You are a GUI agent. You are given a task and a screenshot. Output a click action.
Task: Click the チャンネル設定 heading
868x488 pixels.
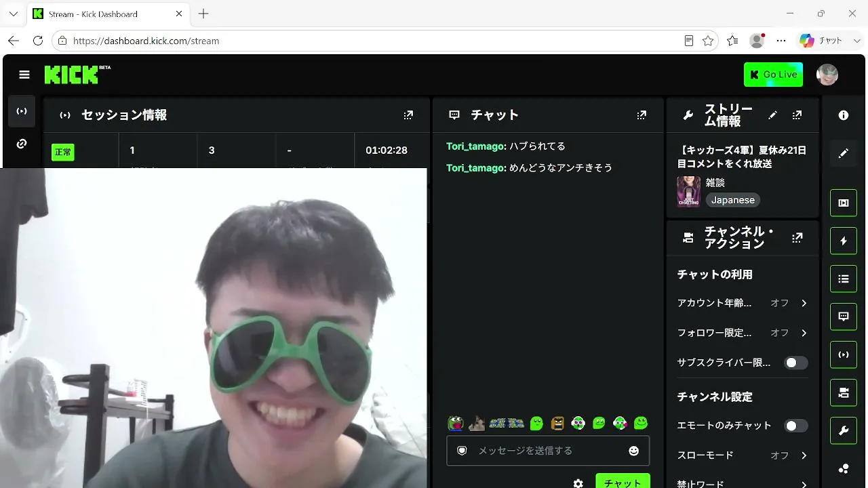715,396
